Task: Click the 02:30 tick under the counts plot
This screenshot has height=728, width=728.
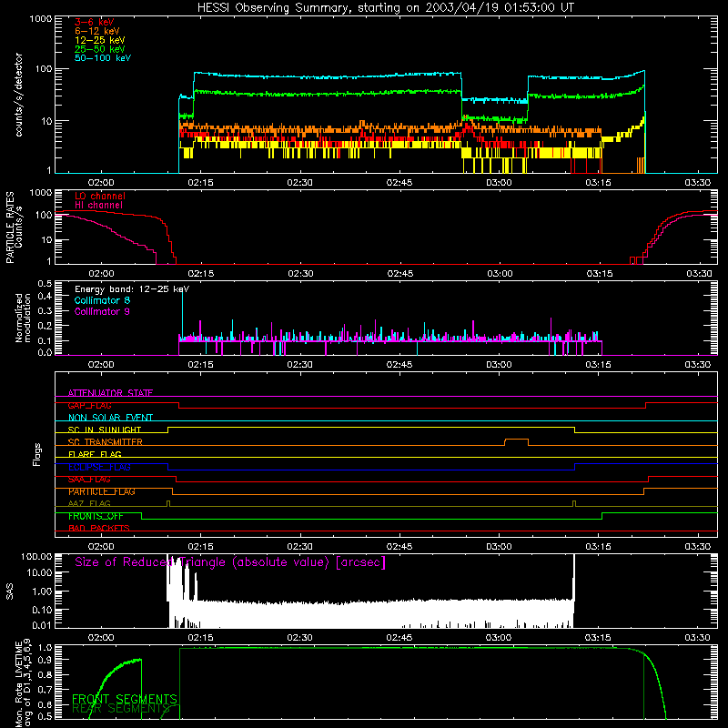Action: [x=300, y=183]
